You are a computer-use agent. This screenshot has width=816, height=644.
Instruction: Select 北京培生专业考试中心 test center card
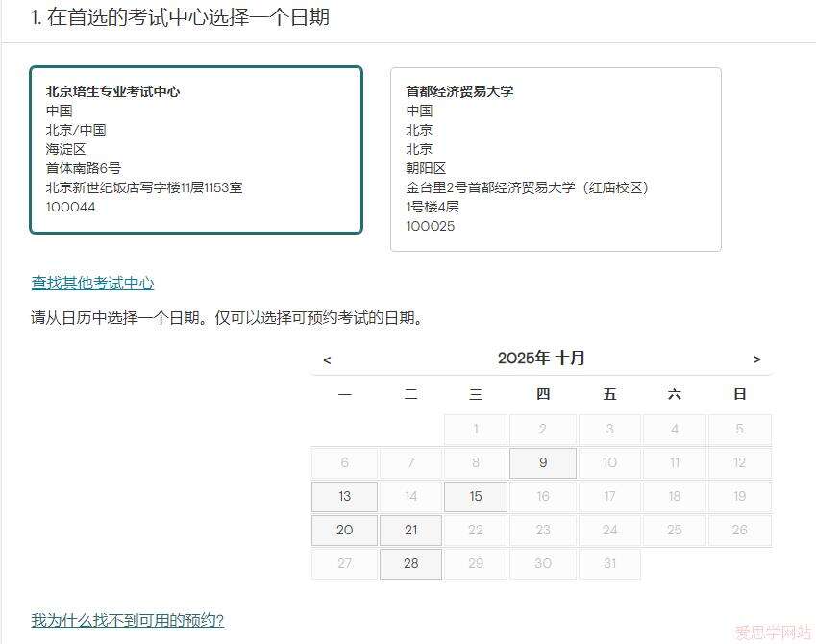pyautogui.click(x=196, y=150)
